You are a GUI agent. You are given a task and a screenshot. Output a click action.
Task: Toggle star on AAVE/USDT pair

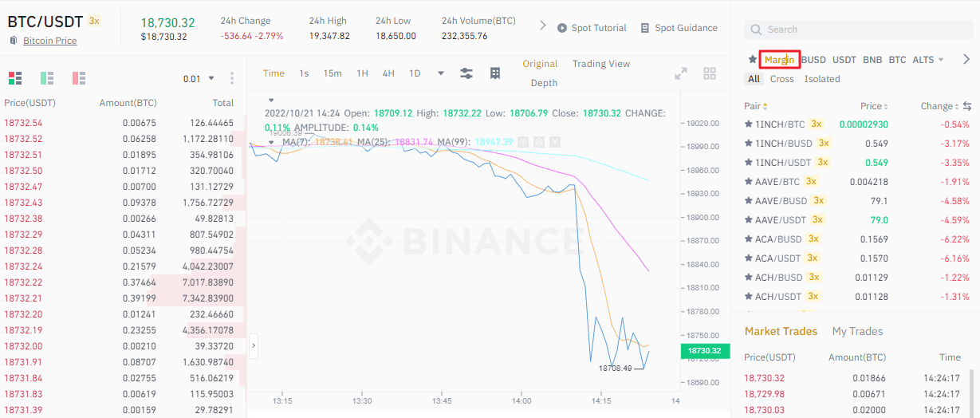coord(749,220)
